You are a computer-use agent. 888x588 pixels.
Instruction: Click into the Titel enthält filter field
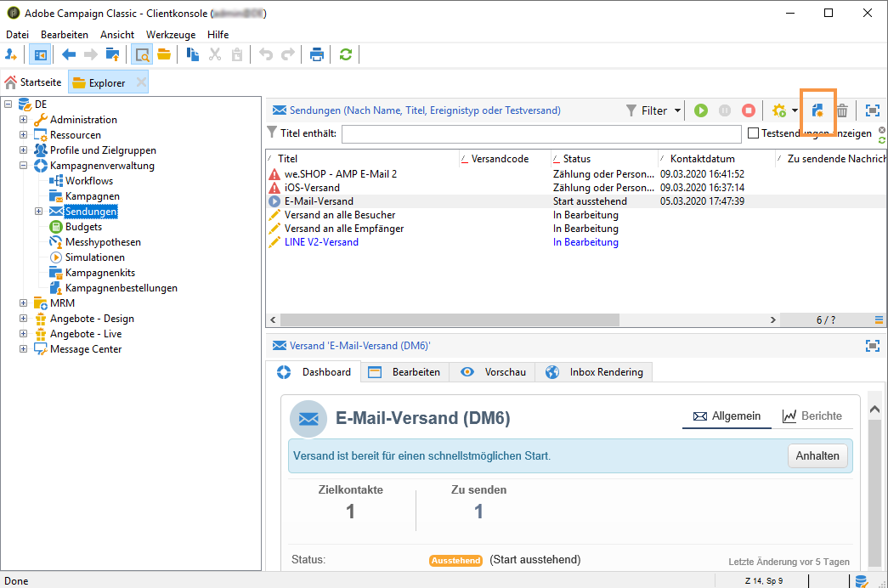coord(541,133)
